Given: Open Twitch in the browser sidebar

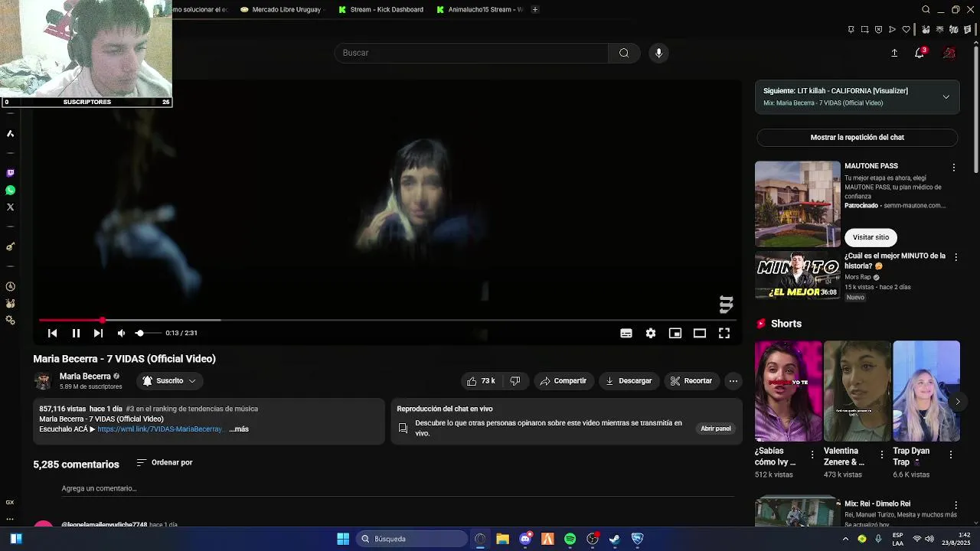Looking at the screenshot, I should [10, 173].
